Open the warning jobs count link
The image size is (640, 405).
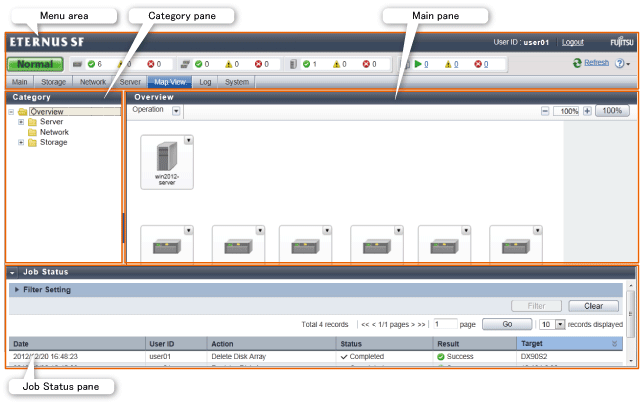456,64
